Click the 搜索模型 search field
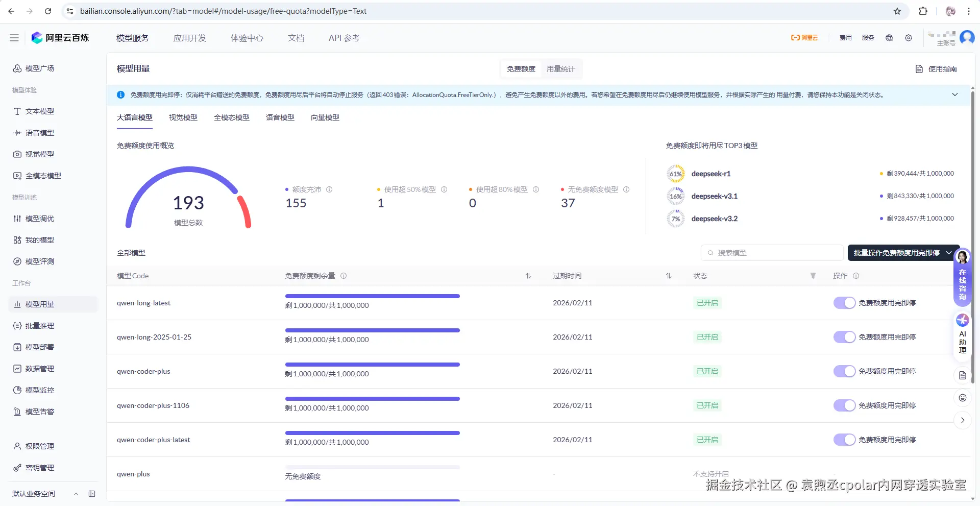The height and width of the screenshot is (506, 980). point(772,253)
